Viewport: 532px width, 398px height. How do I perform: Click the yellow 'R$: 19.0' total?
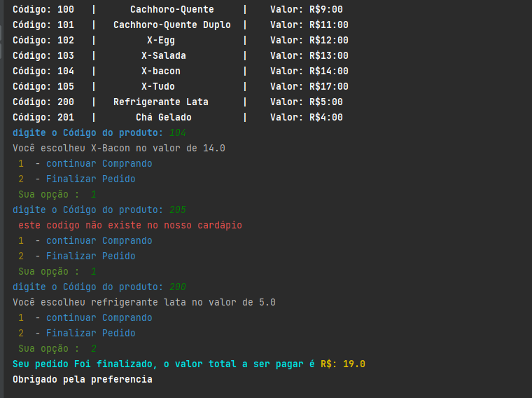pyautogui.click(x=343, y=364)
